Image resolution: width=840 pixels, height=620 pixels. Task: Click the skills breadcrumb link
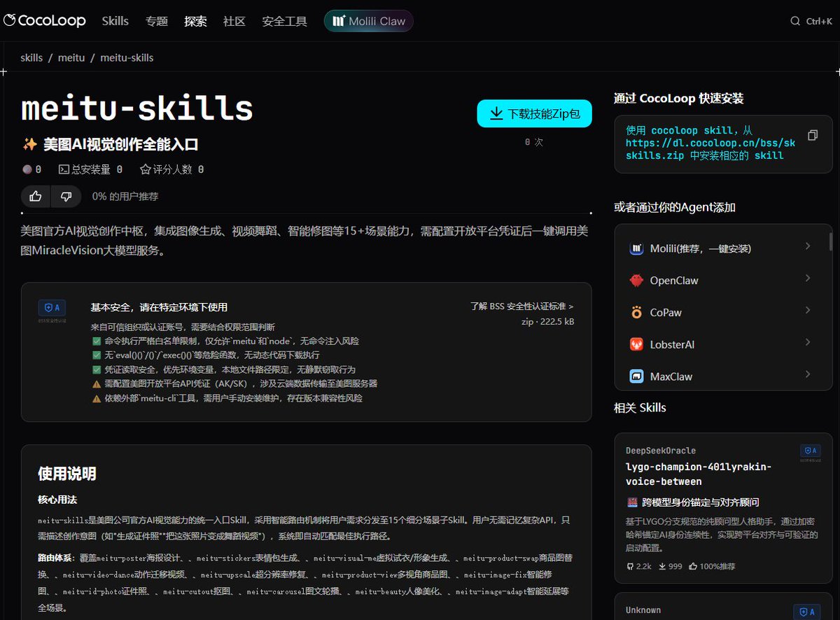point(31,57)
